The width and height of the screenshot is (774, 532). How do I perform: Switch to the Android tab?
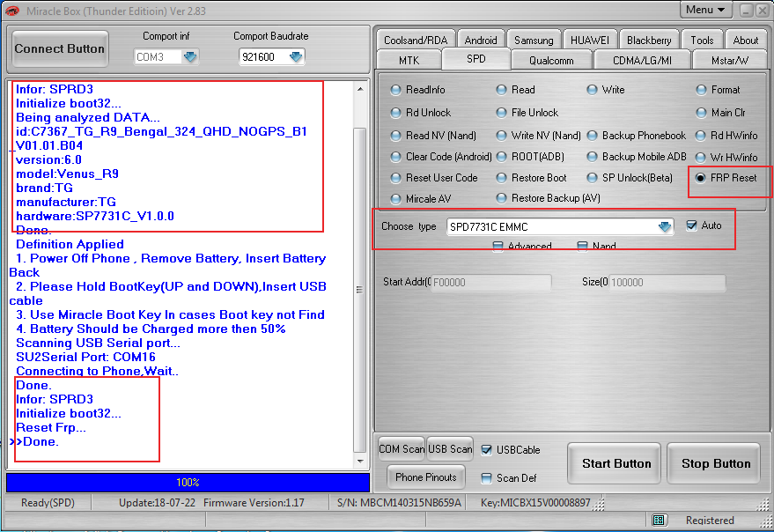click(x=480, y=40)
